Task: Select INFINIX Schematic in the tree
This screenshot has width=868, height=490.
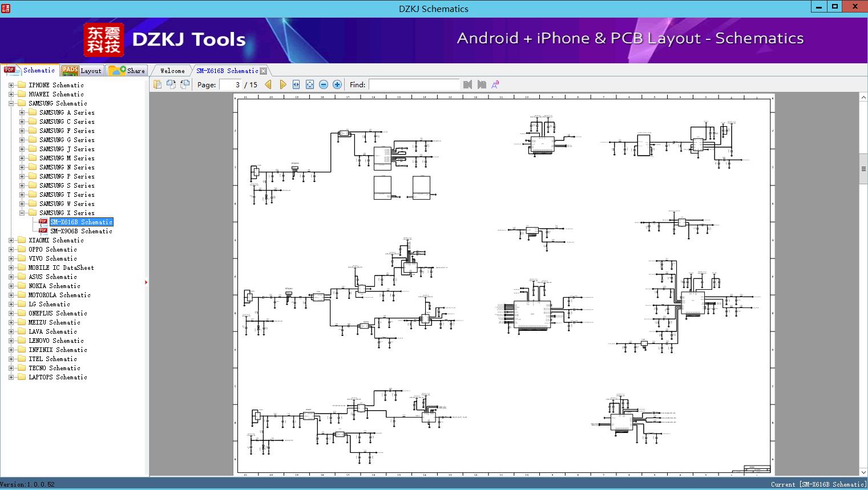Action: pos(58,350)
